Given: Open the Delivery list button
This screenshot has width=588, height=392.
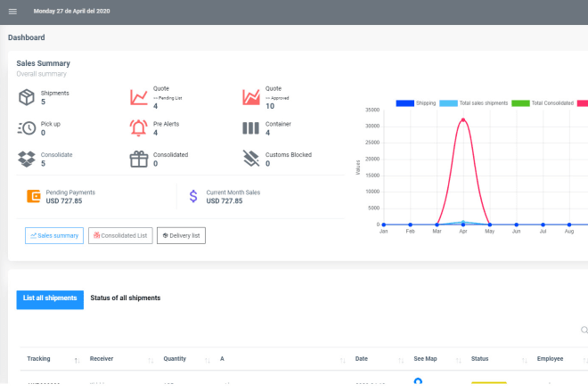Looking at the screenshot, I should coord(181,235).
